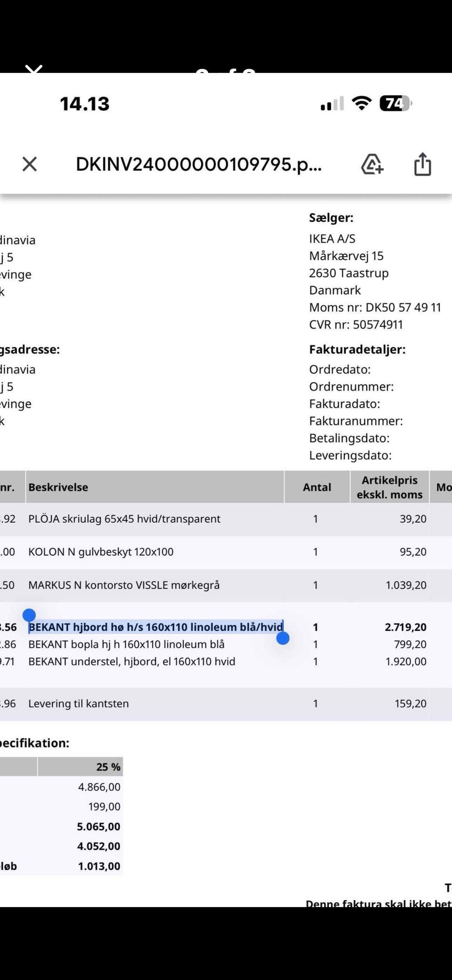Tap the PLÖJA skriulag row description

click(124, 518)
